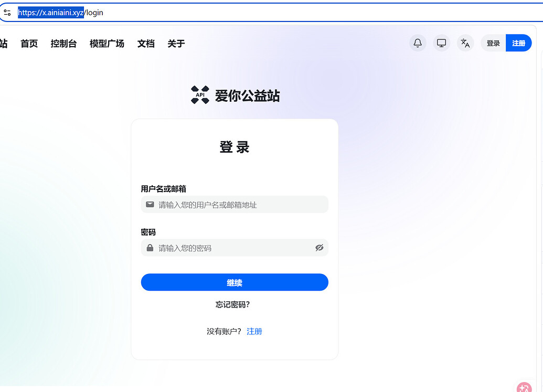Click the site information icon in address bar

pyautogui.click(x=7, y=13)
